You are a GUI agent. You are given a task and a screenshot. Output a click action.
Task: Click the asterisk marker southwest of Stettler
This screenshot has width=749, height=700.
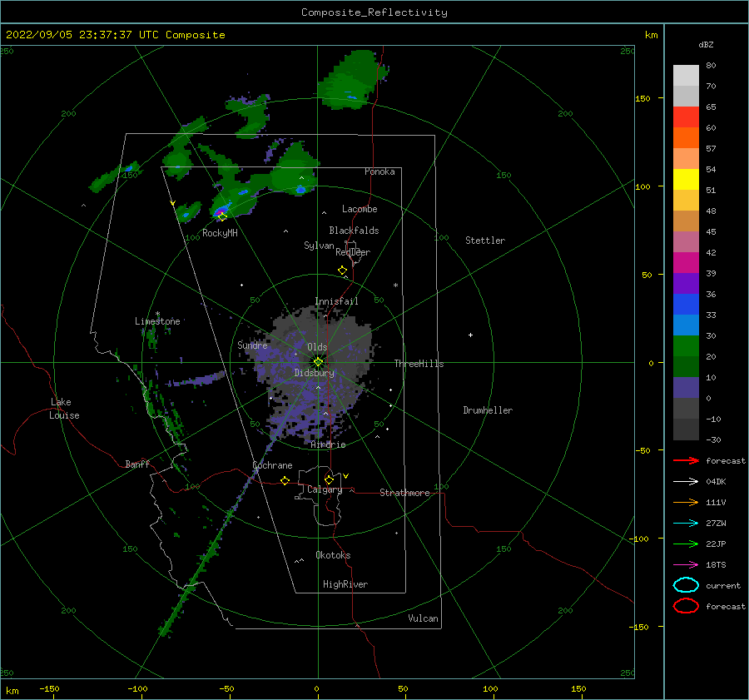coord(395,285)
